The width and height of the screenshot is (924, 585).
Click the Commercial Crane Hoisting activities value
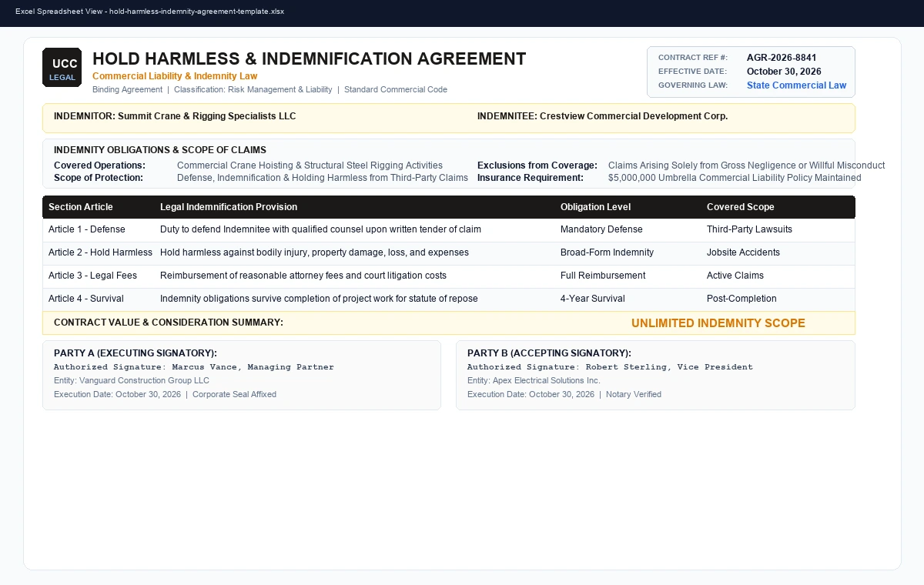tap(310, 165)
